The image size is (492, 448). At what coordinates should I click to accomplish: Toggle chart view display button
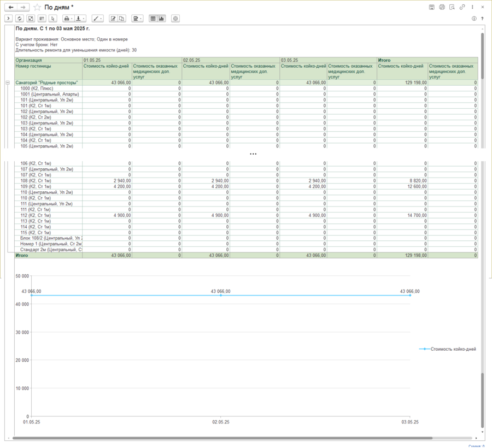(x=162, y=19)
